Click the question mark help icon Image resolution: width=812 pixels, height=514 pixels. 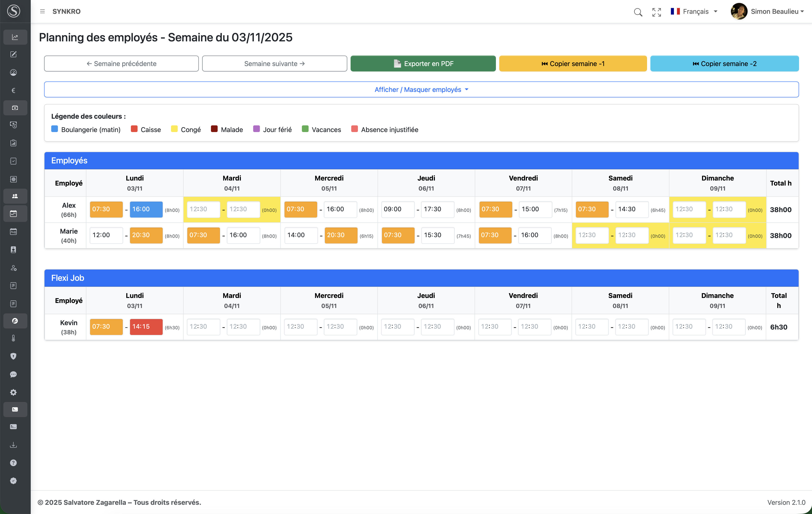[x=14, y=463]
